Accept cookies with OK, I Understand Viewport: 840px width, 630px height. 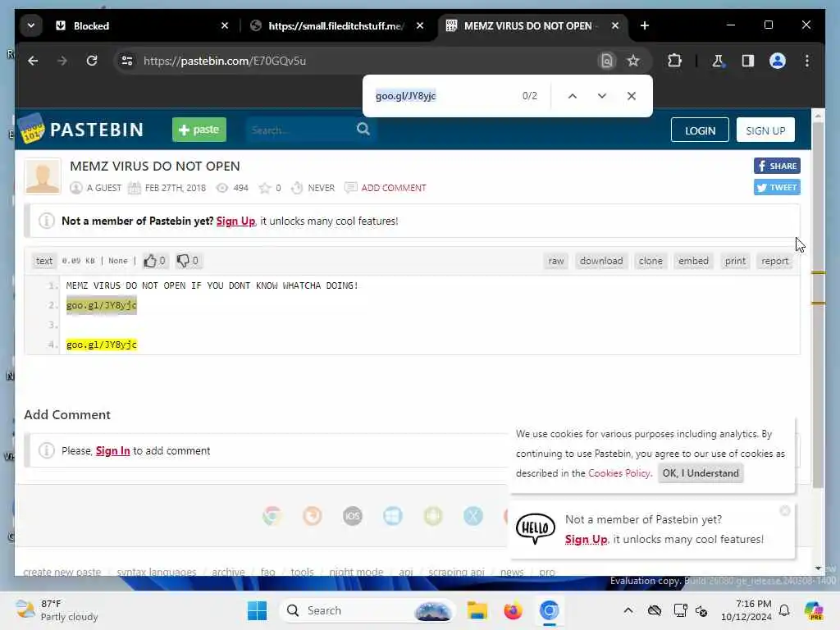tap(701, 473)
